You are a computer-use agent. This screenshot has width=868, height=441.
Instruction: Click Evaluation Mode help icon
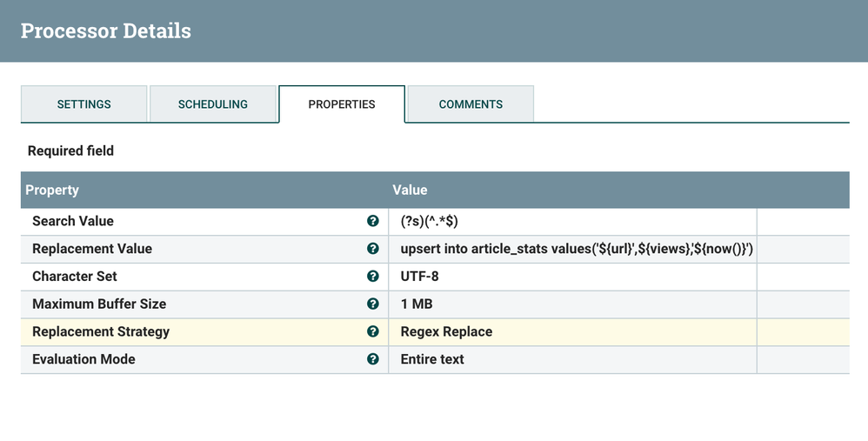373,359
